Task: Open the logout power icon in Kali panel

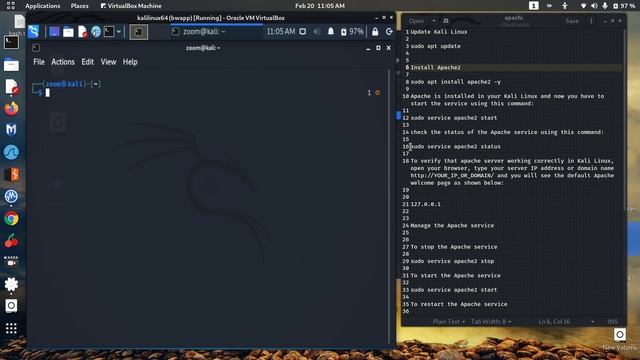Action: pyautogui.click(x=389, y=31)
